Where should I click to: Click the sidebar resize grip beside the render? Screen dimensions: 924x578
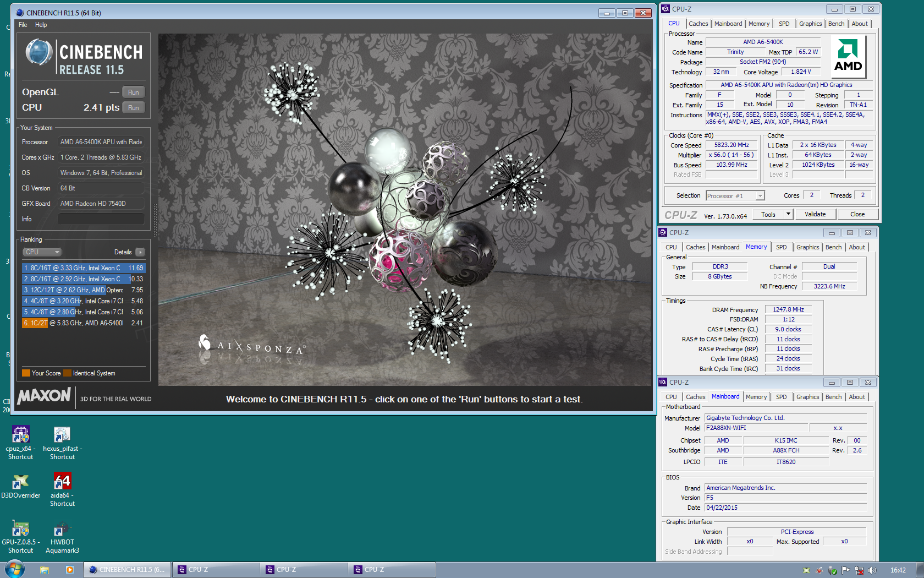click(x=155, y=220)
